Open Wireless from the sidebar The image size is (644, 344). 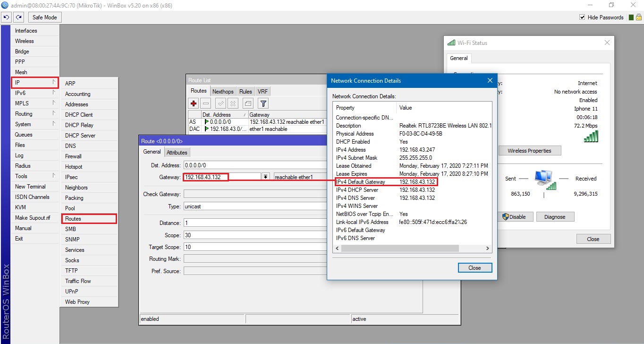[35, 41]
